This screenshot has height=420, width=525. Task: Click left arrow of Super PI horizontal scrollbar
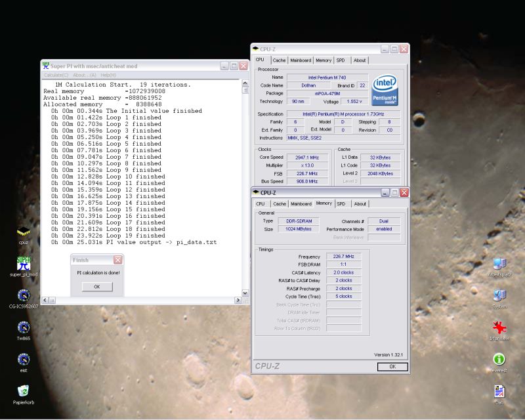(x=45, y=300)
